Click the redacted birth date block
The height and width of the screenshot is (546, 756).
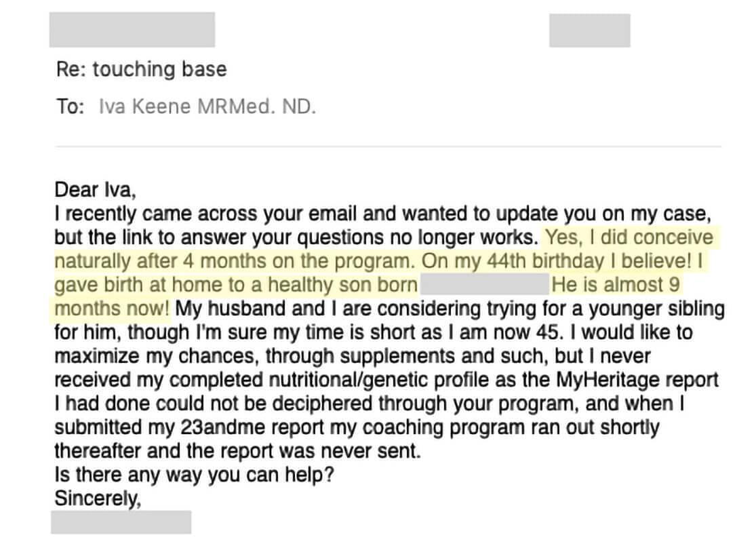pos(485,285)
